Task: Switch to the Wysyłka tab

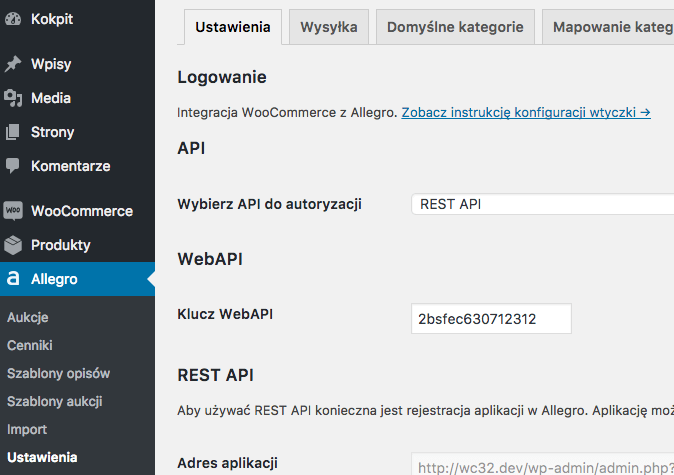Action: (x=329, y=27)
